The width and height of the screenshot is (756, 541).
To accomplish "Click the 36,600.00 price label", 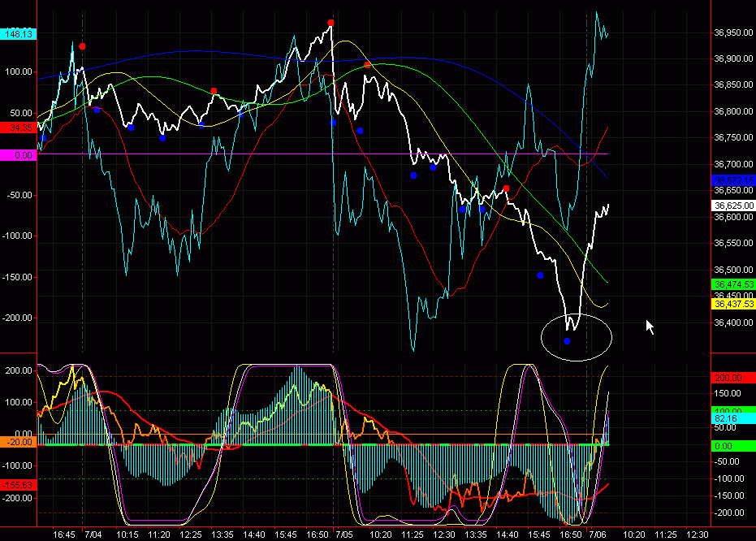I will pos(733,217).
